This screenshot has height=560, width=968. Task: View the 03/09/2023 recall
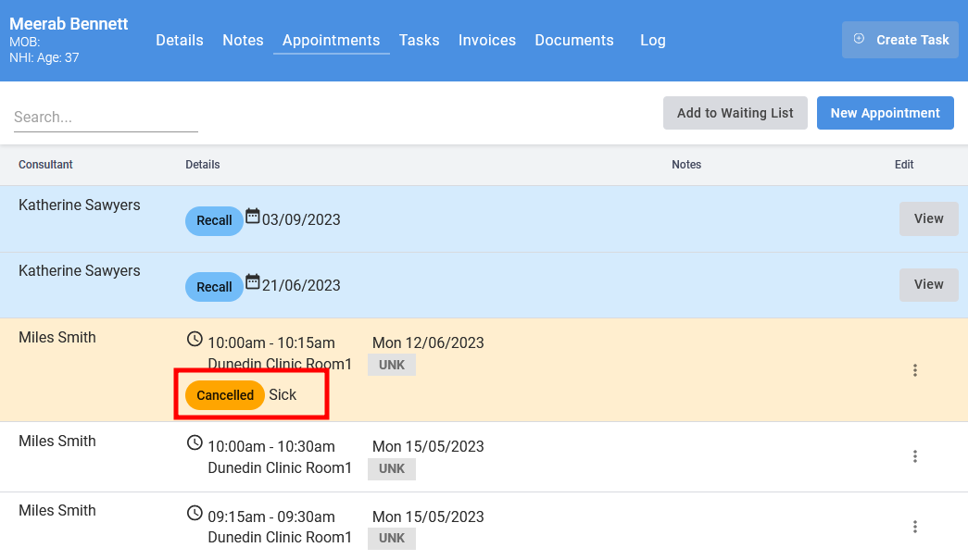tap(928, 219)
